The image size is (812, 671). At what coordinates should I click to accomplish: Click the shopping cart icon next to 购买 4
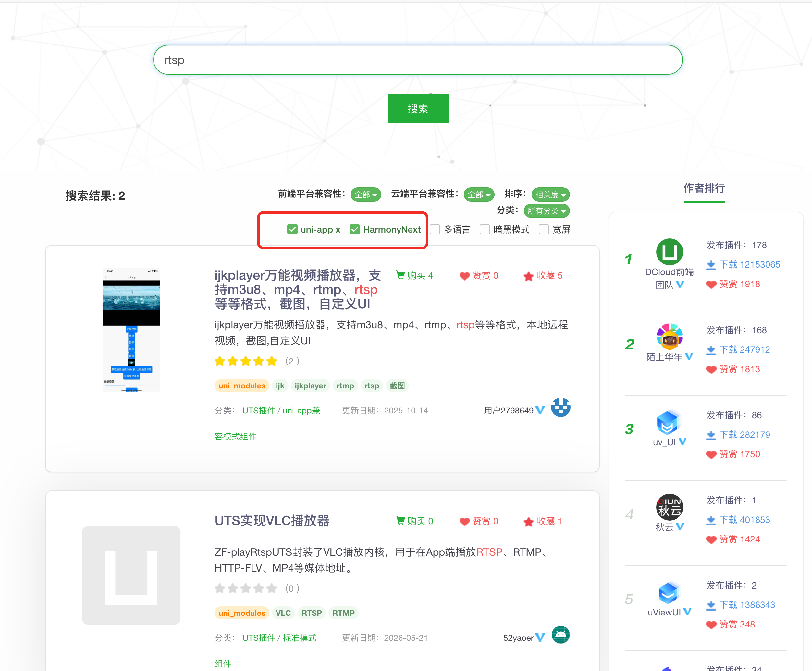400,275
